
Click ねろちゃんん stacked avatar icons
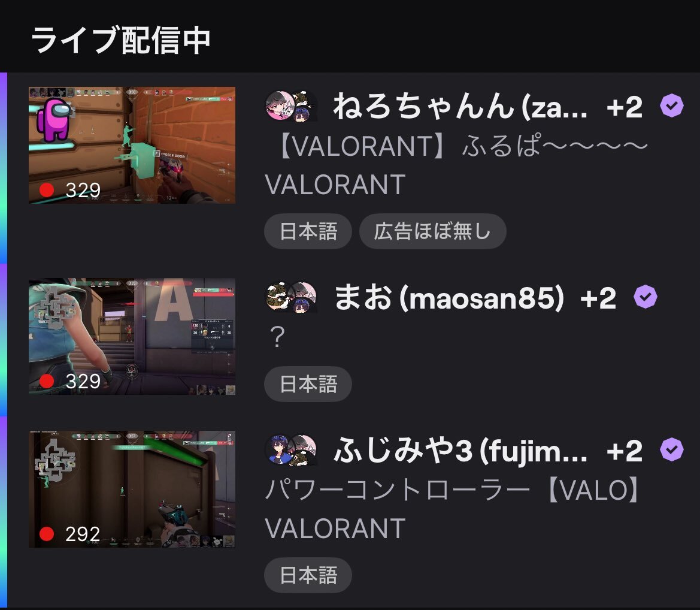[x=291, y=106]
